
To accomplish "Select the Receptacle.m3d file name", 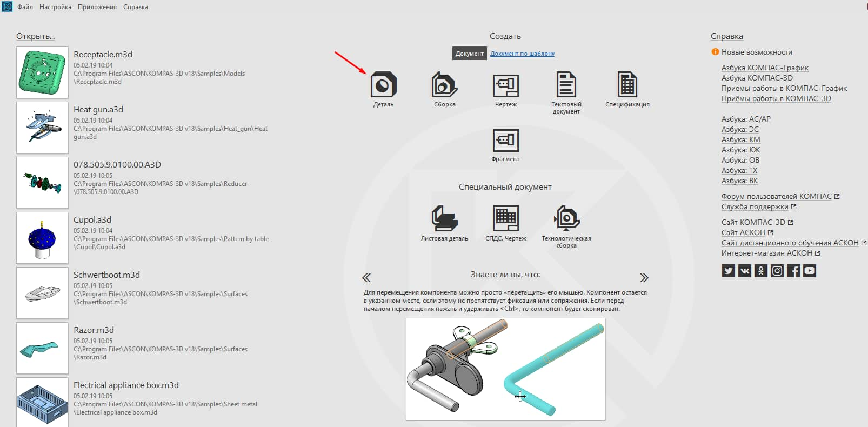I will [103, 54].
